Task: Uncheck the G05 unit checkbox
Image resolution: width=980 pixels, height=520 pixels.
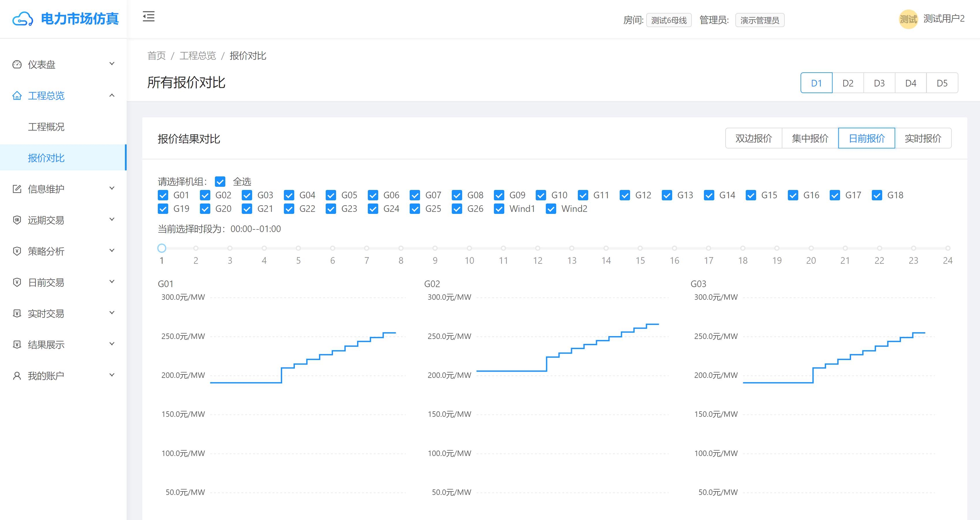Action: (x=331, y=195)
